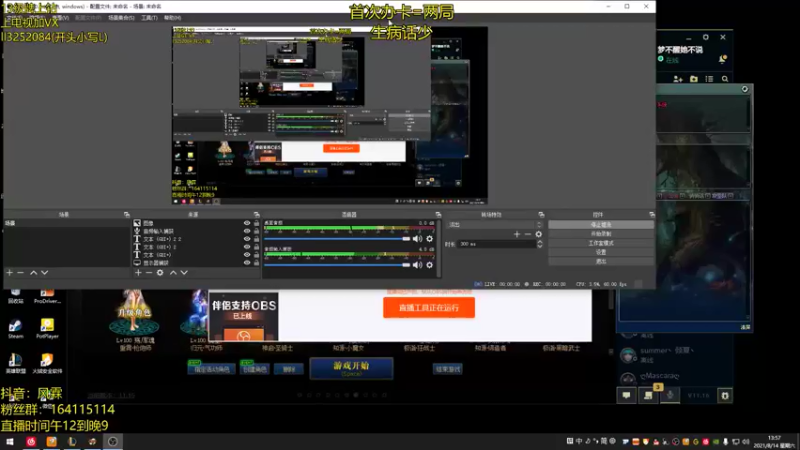Open the PotPlayer desktop shortcut
This screenshot has width=800, height=450.
click(47, 329)
